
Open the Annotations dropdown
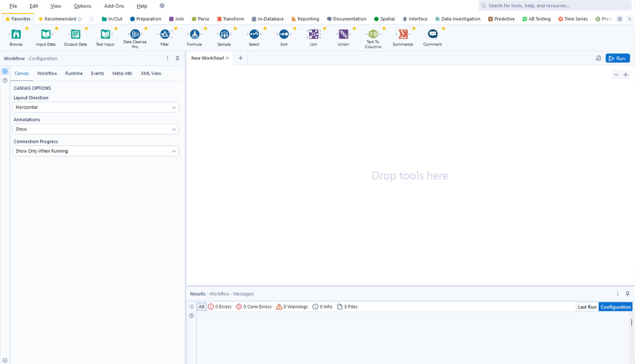pyautogui.click(x=96, y=129)
